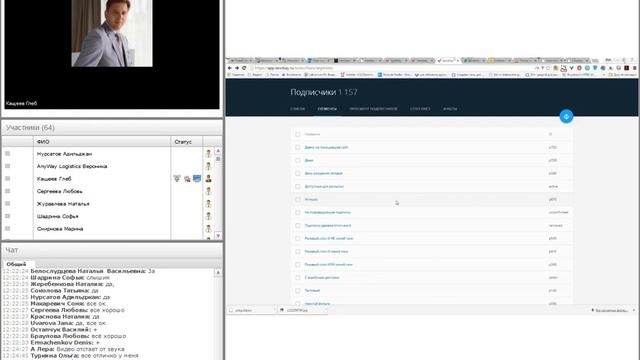Click the Участники (64) panel header

(x=112, y=128)
